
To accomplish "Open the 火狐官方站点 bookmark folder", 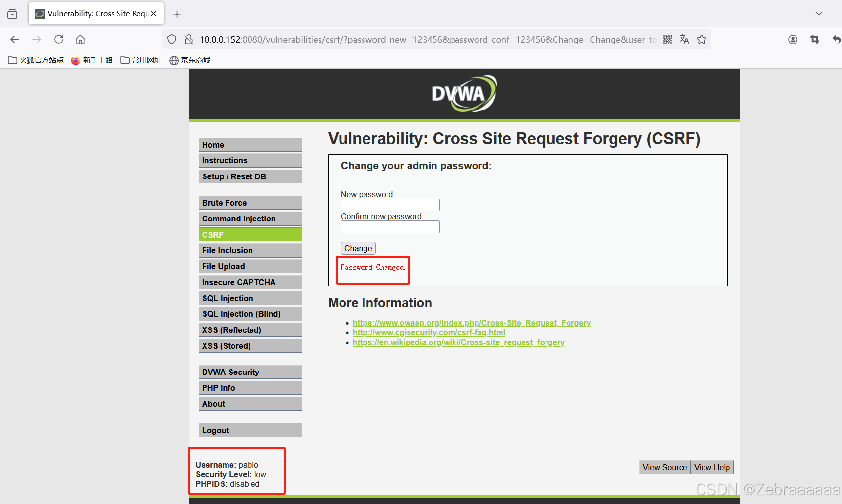I will click(x=36, y=60).
